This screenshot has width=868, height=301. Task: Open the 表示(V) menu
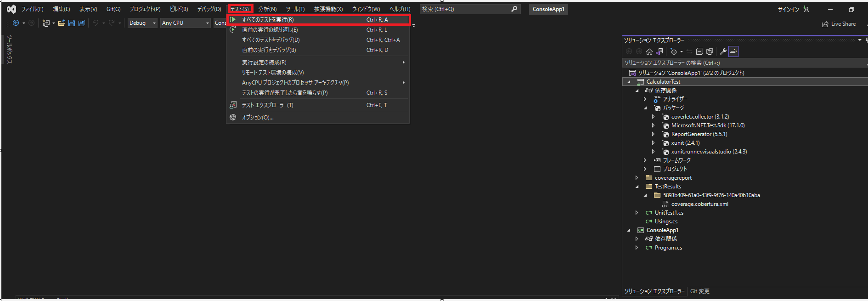coord(88,9)
